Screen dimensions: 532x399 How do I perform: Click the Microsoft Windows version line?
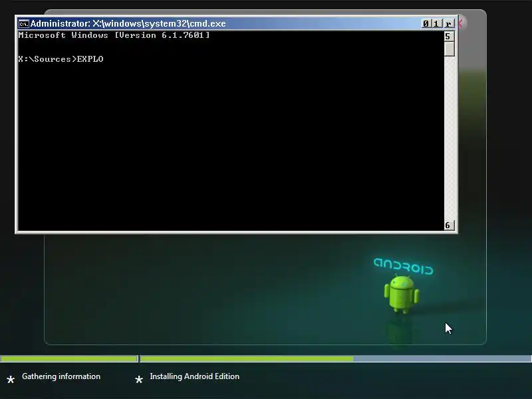tap(114, 35)
